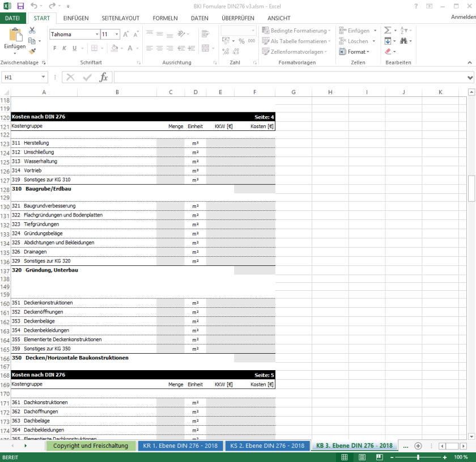
Task: Click the add new sheet plus icon
Action: pos(418,446)
